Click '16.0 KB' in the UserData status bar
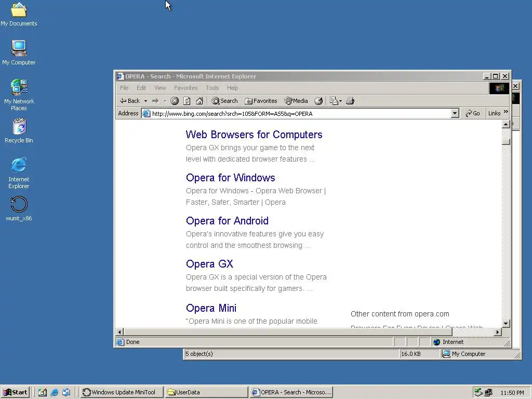 click(411, 354)
